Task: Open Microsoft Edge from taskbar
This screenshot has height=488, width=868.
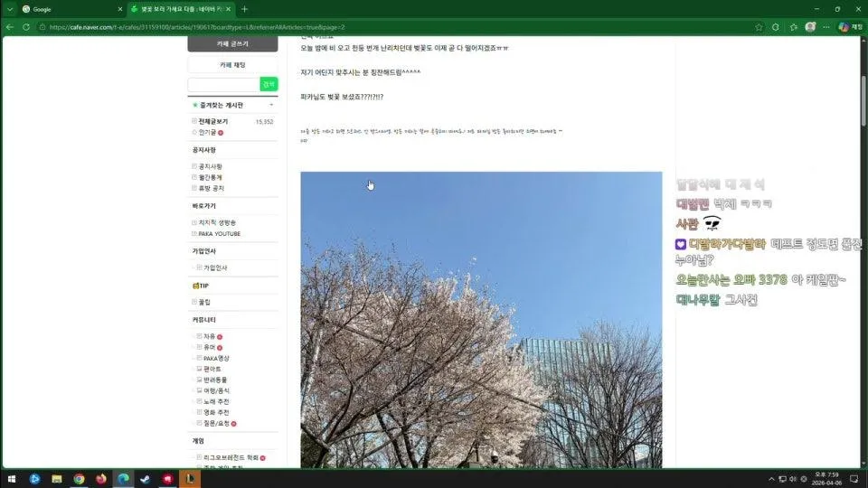Action: click(123, 479)
